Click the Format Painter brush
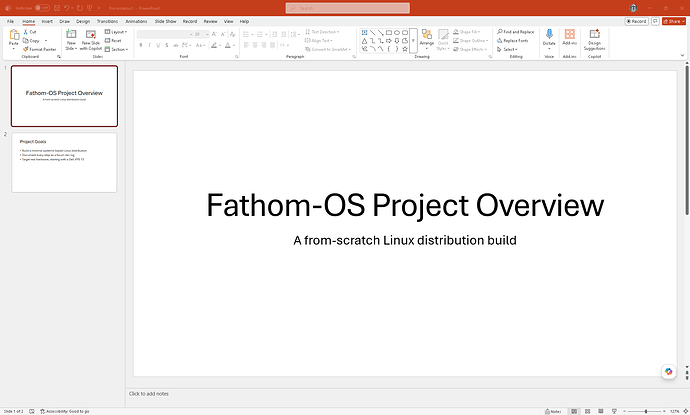 click(40, 49)
